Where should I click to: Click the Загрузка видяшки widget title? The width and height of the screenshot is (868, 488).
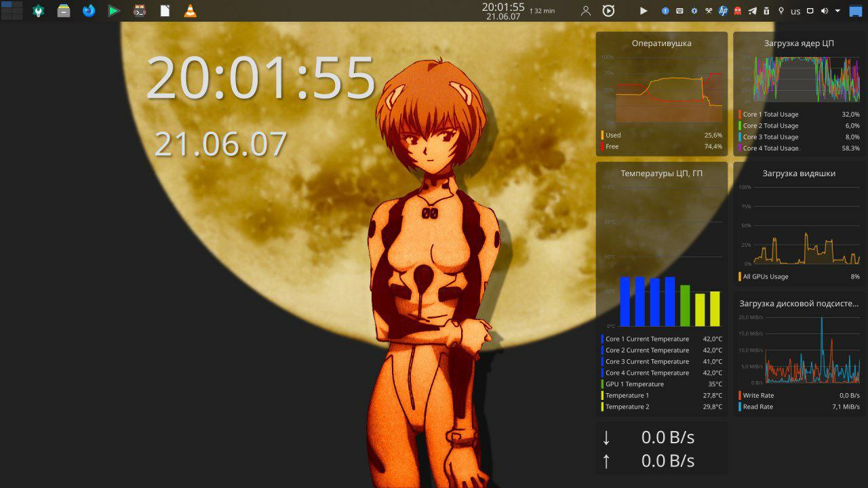coord(800,174)
